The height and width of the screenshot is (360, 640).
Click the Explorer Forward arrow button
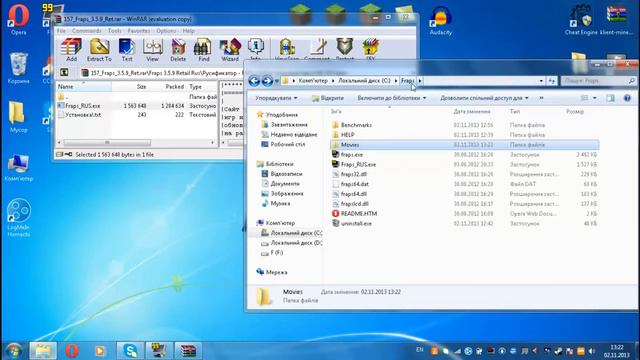point(267,81)
